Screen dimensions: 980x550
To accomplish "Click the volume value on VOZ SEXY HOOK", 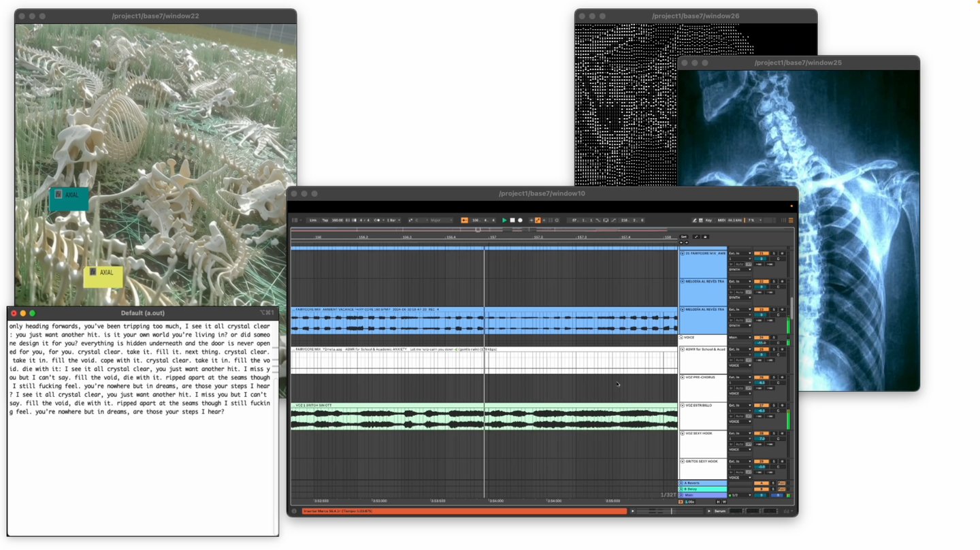I will (762, 439).
